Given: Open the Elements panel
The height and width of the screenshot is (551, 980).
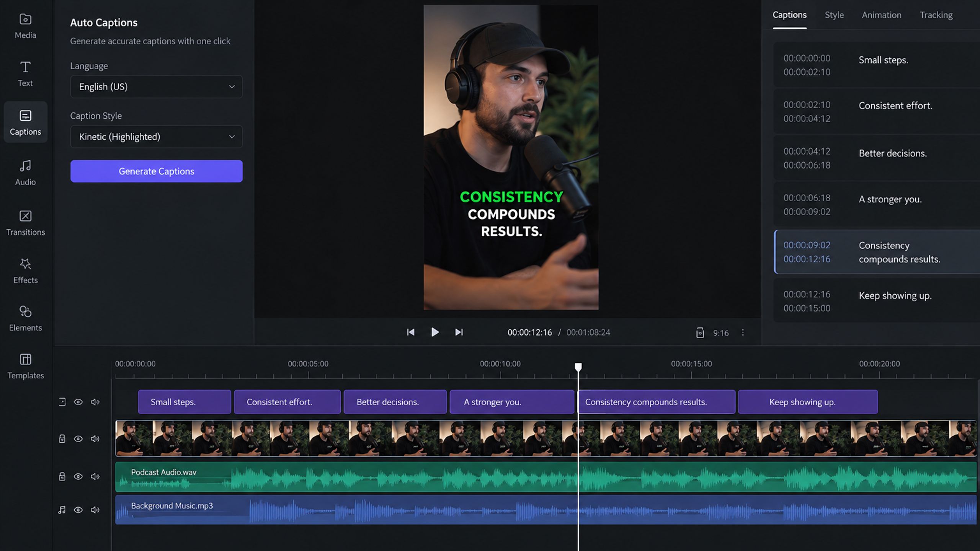Looking at the screenshot, I should pos(25,318).
